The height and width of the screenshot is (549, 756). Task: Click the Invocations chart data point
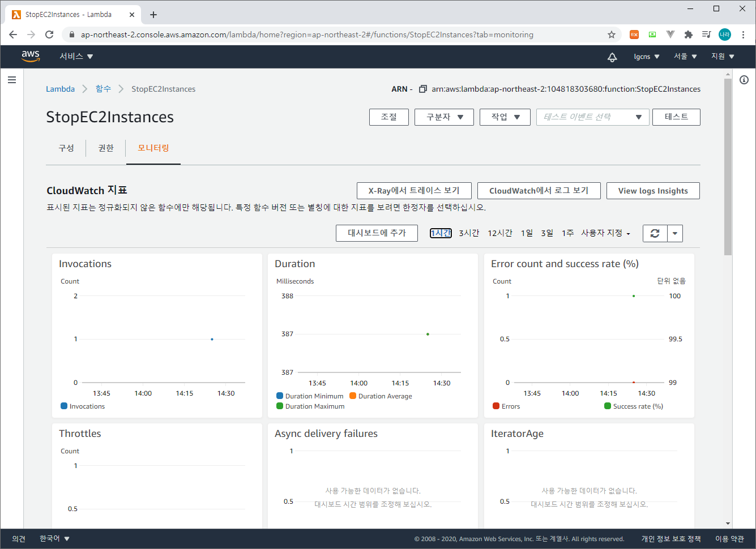point(212,339)
